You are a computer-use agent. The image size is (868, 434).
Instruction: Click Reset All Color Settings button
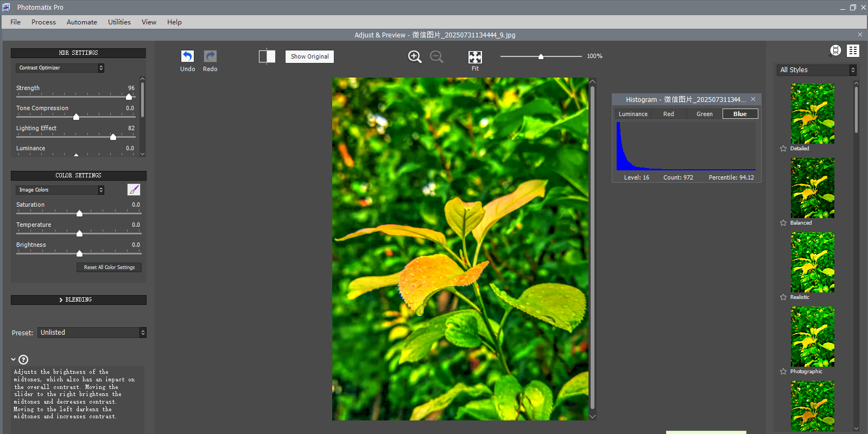click(109, 267)
